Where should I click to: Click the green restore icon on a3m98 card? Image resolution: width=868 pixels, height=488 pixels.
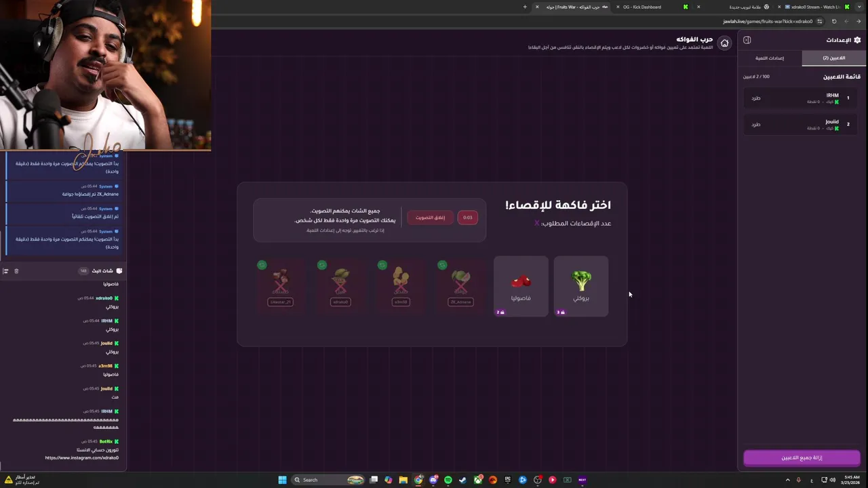click(382, 265)
